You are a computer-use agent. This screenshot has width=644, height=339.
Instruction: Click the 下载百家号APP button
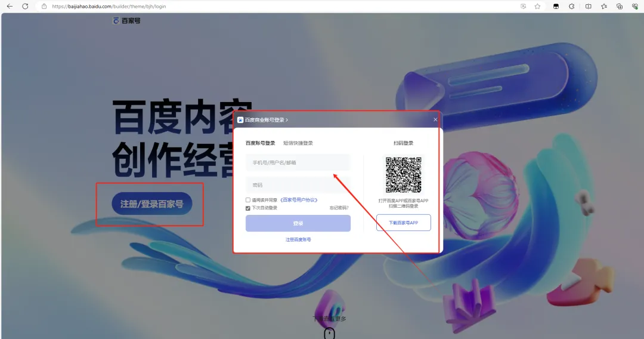403,223
